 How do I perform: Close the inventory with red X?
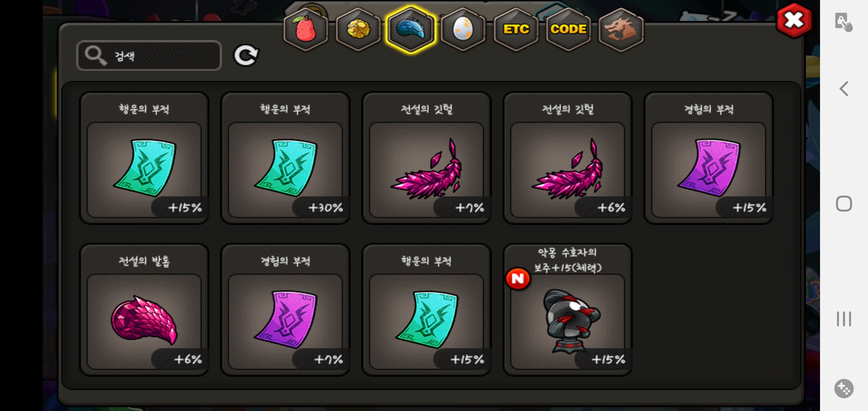[x=794, y=21]
